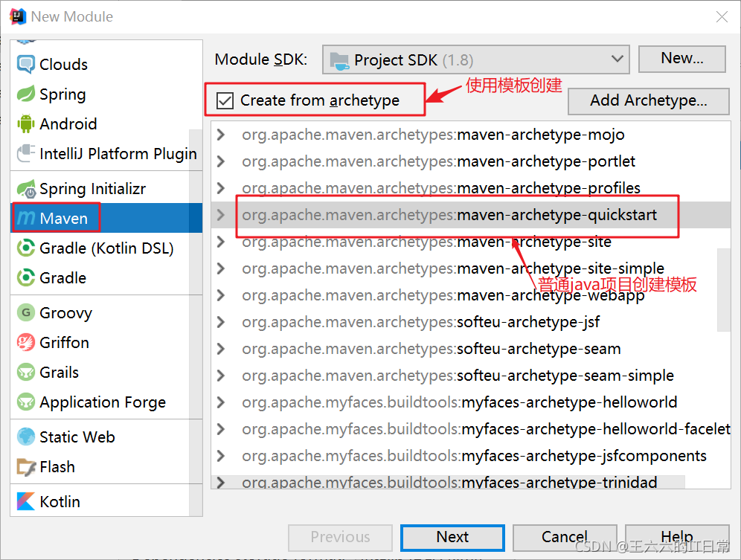
Task: Expand the maven-archetype-profiles node
Action: tap(220, 188)
